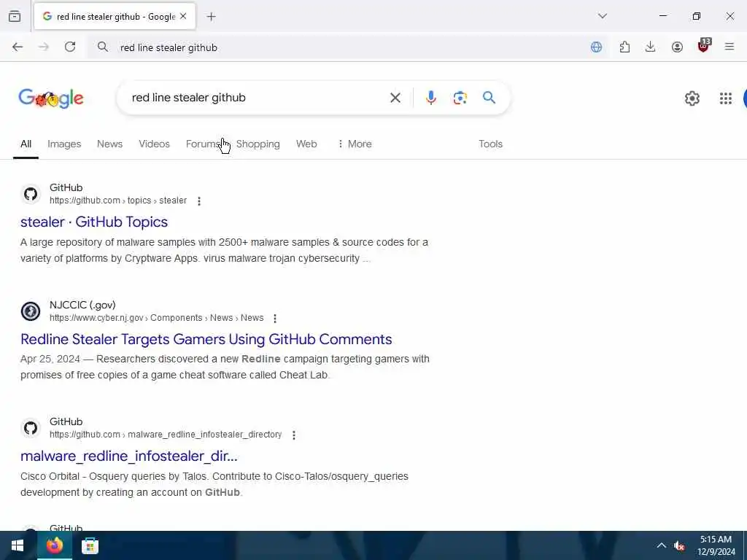Clear the Google search box
The width and height of the screenshot is (747, 560).
tap(395, 98)
